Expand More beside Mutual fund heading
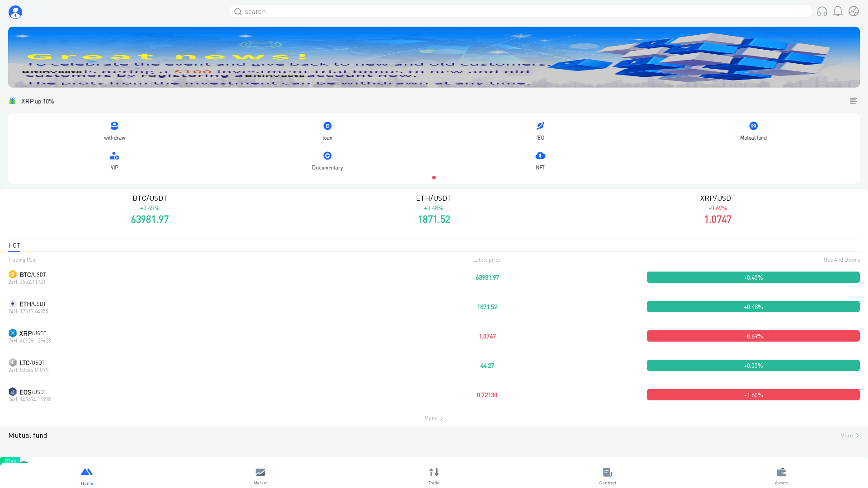 (x=849, y=436)
